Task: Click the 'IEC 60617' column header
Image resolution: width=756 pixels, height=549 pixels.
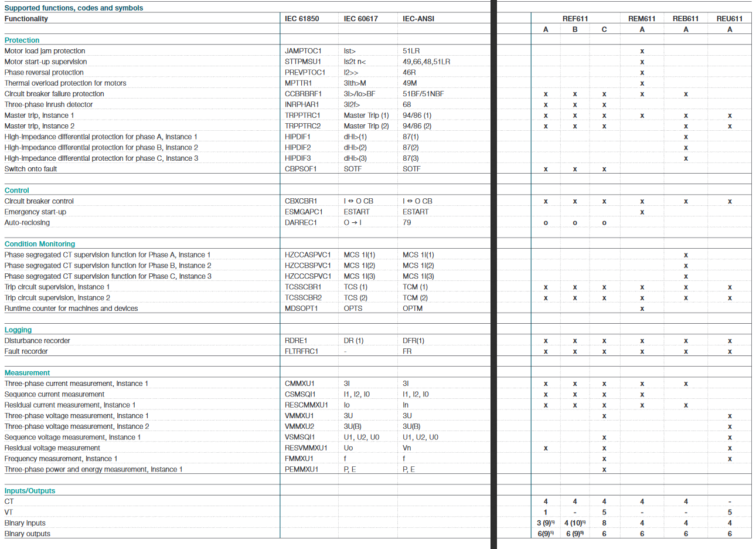Action: [361, 19]
